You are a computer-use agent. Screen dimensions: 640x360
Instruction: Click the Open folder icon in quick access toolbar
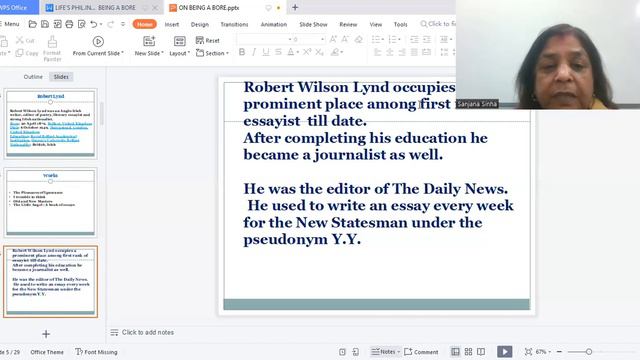pos(33,24)
